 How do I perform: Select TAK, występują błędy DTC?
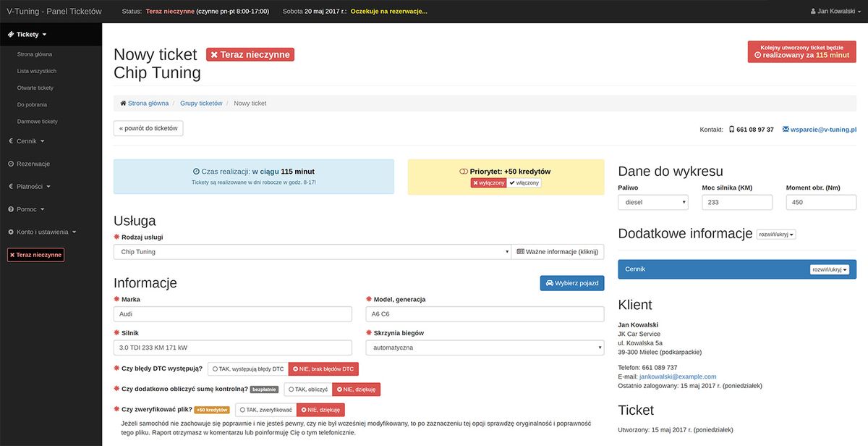tap(248, 369)
